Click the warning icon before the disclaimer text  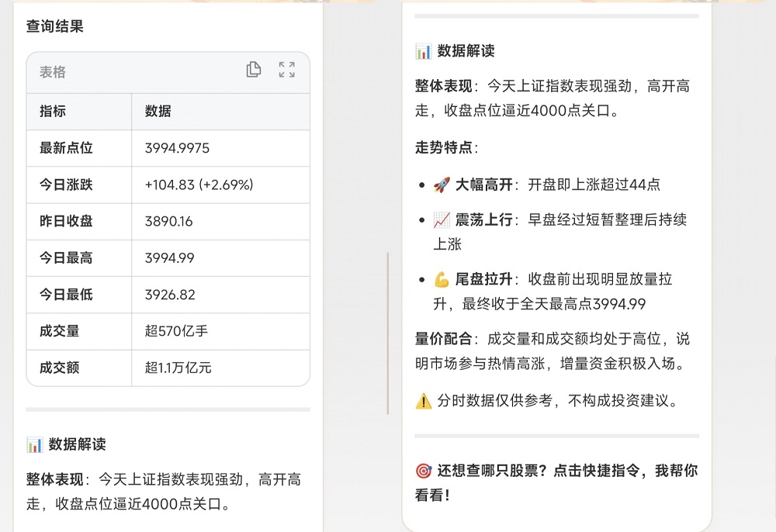pyautogui.click(x=422, y=402)
